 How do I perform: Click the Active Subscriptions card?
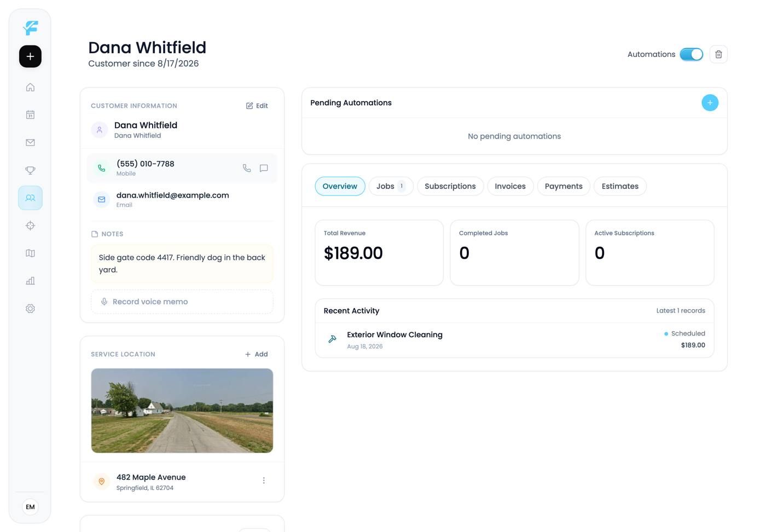tap(649, 253)
